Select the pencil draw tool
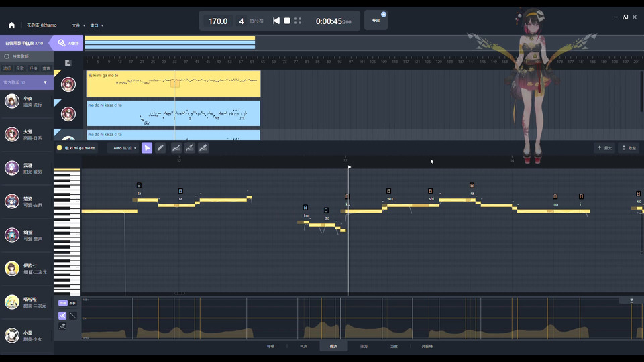 tap(160, 148)
